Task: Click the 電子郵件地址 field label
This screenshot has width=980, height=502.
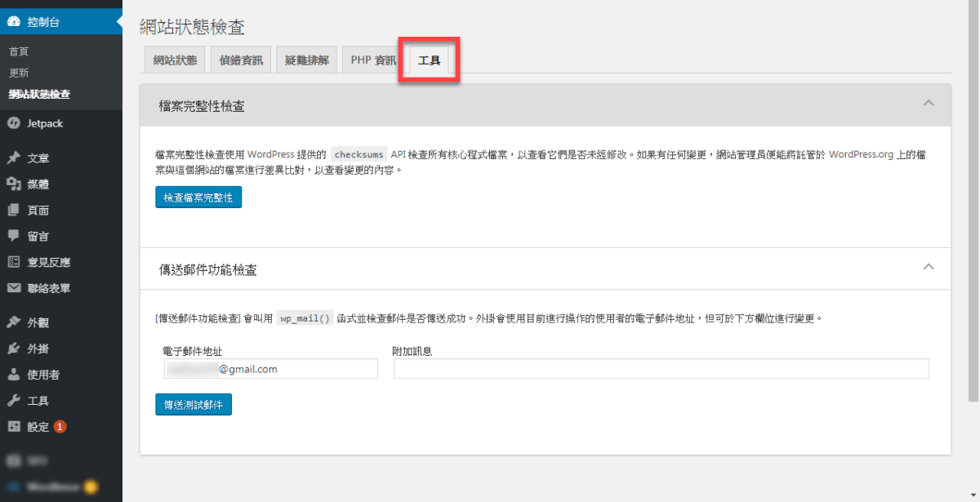Action: [x=194, y=351]
